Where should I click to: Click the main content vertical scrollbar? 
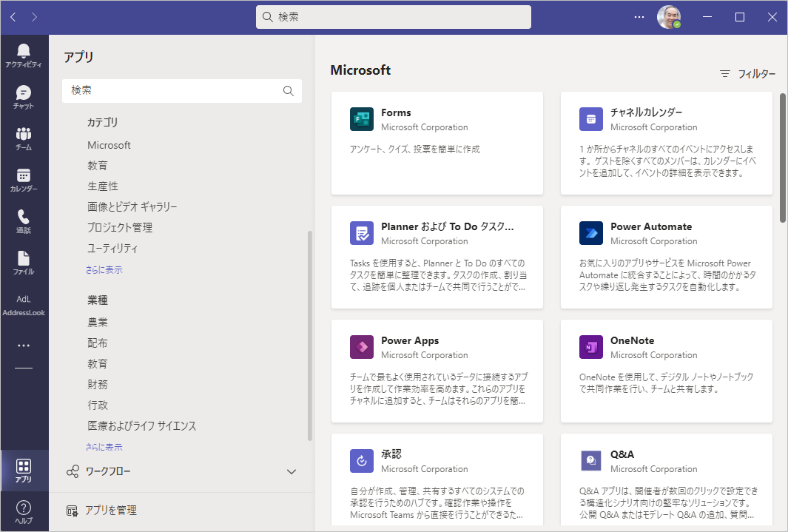coord(783,157)
